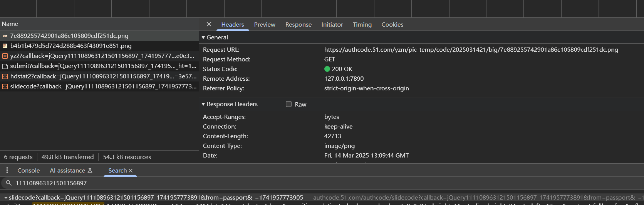The width and height of the screenshot is (644, 205).
Task: Click the Name column header
Action: (x=10, y=24)
